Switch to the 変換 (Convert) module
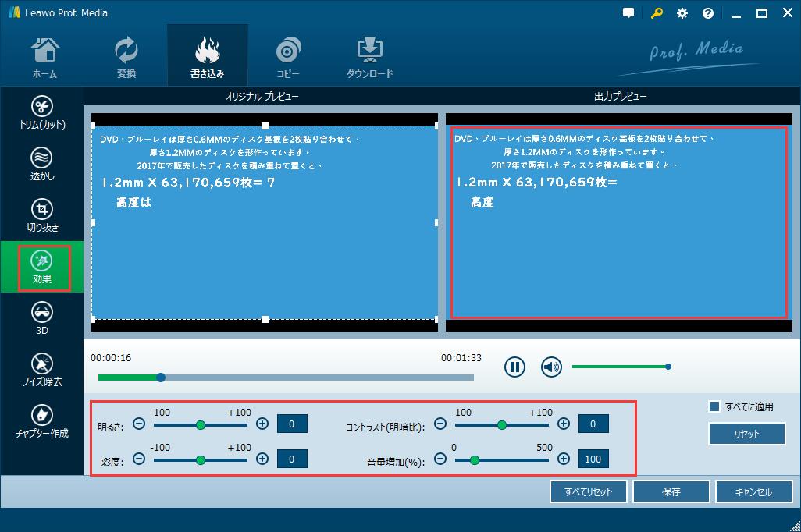This screenshot has width=801, height=532. click(125, 55)
